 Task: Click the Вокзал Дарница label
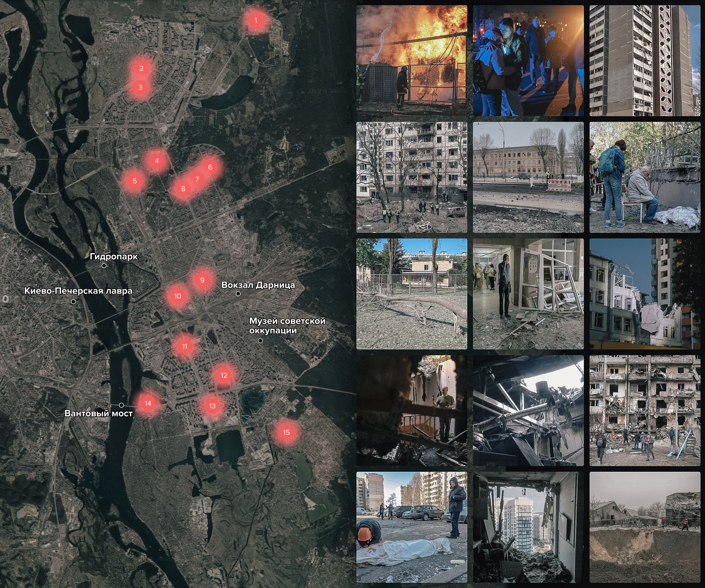click(258, 285)
